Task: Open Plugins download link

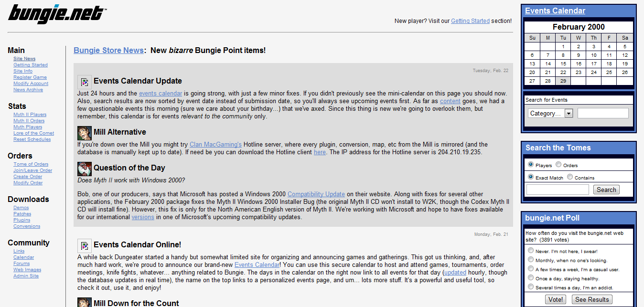Action: click(22, 220)
